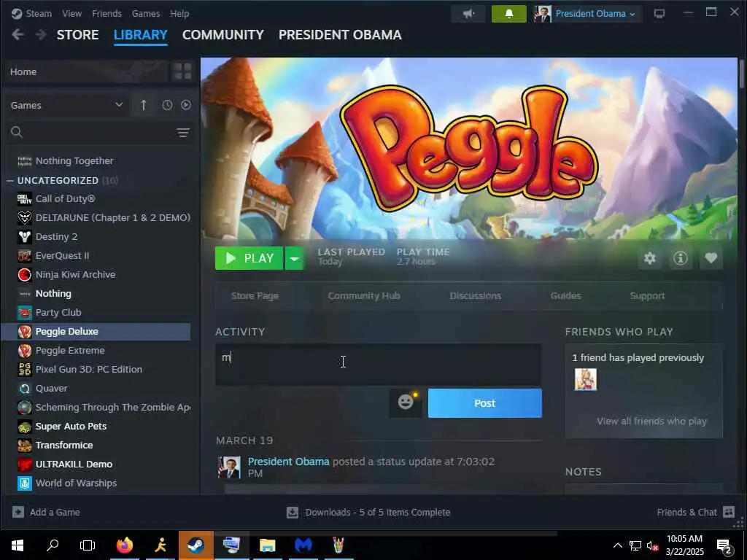747x560 pixels.
Task: Click the sort ascending arrow icon
Action: [x=144, y=105]
